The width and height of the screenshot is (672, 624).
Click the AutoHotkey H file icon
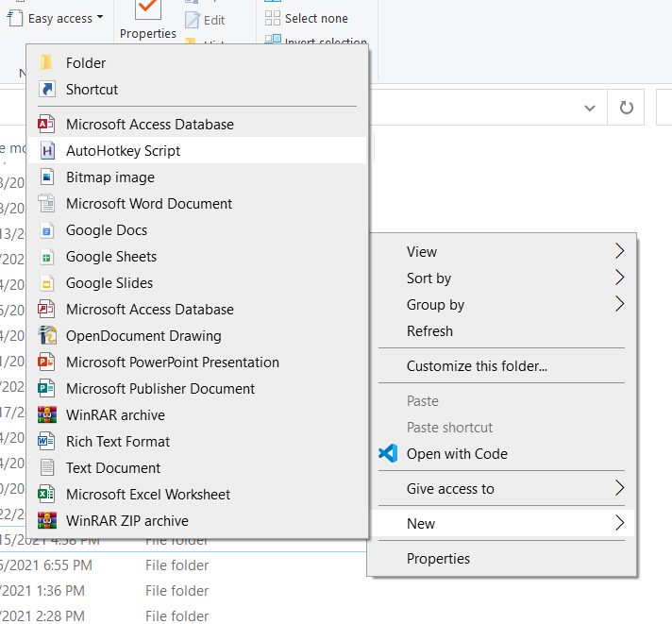(47, 151)
